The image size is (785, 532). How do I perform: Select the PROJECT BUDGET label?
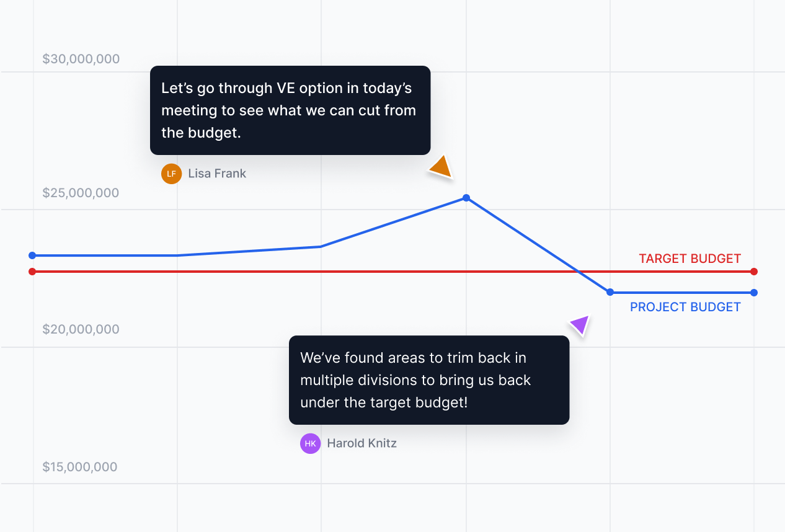[685, 307]
